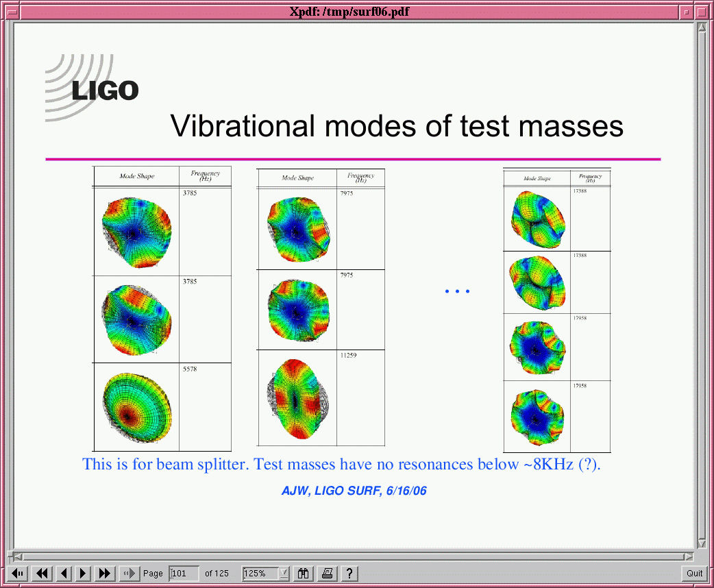Click the 125% zoom combo box text
This screenshot has width=714, height=588.
[260, 573]
